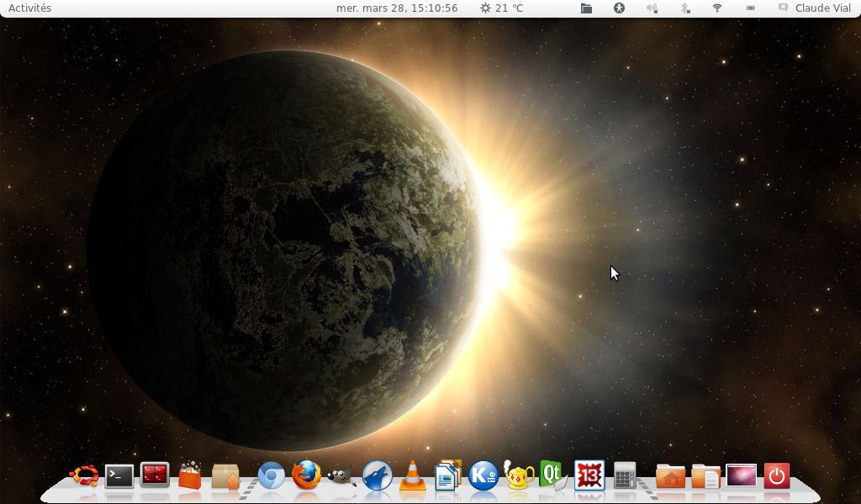Open the Home folder in the dock
861x504 pixels.
coord(670,475)
